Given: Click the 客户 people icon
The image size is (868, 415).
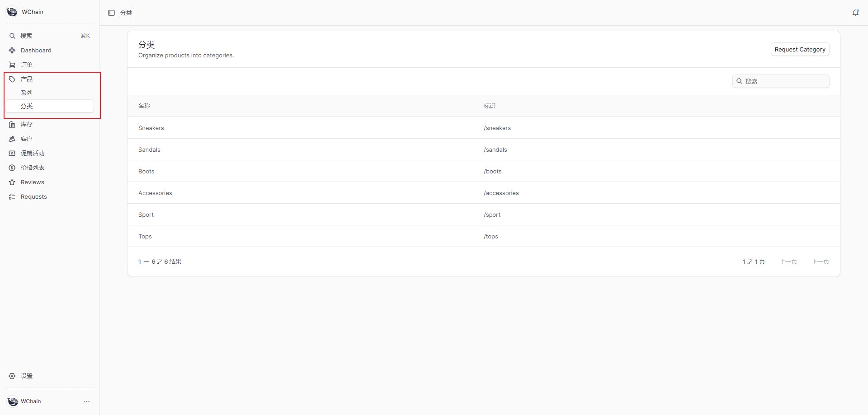Looking at the screenshot, I should click(x=12, y=139).
